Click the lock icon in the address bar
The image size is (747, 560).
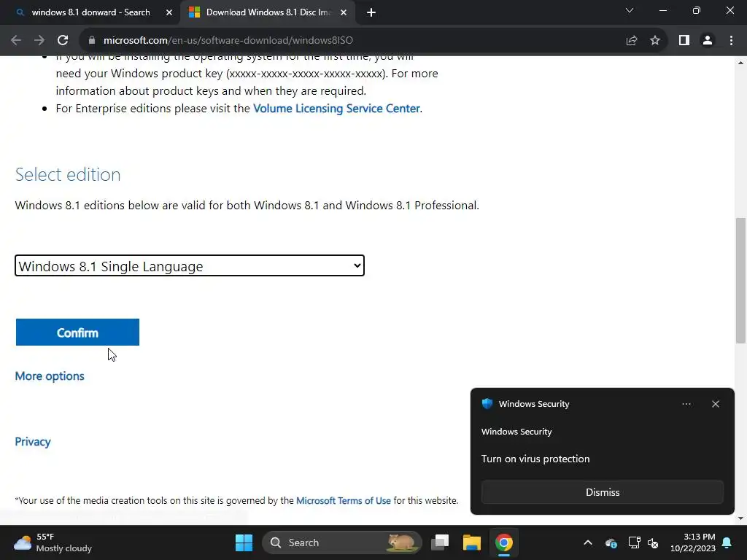pos(92,41)
